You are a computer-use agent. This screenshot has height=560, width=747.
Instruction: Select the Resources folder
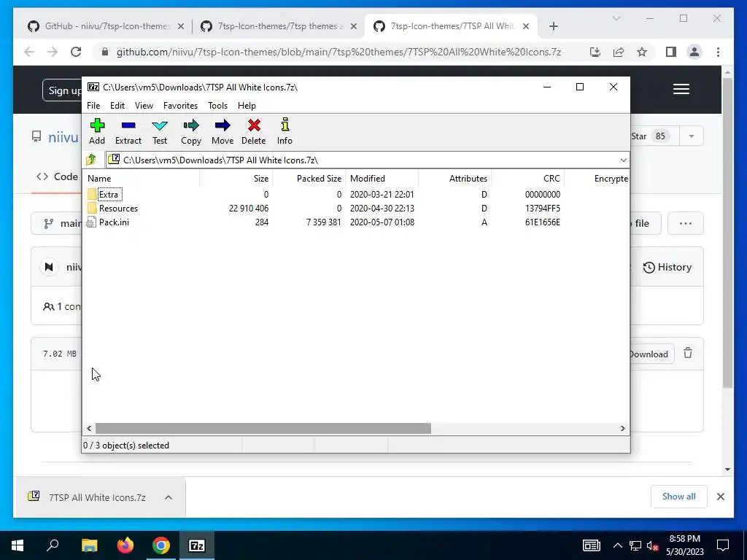click(119, 208)
